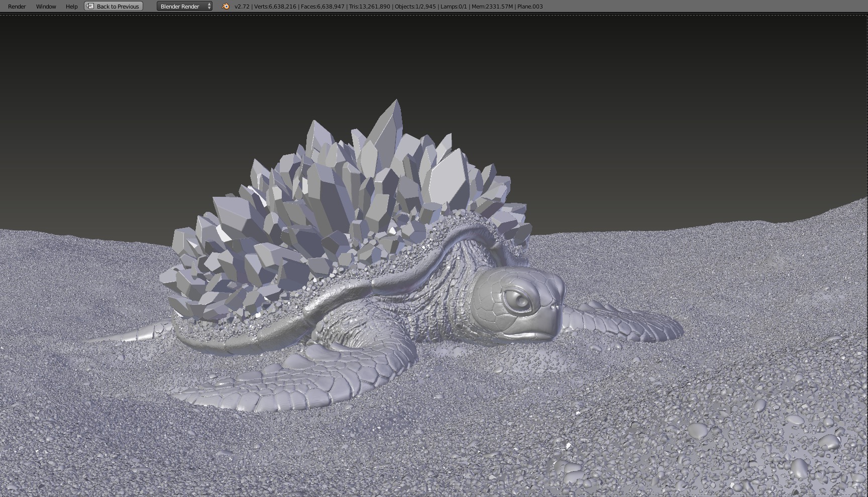Image resolution: width=868 pixels, height=497 pixels.
Task: Open the Blender Render engine dropdown
Action: [181, 7]
